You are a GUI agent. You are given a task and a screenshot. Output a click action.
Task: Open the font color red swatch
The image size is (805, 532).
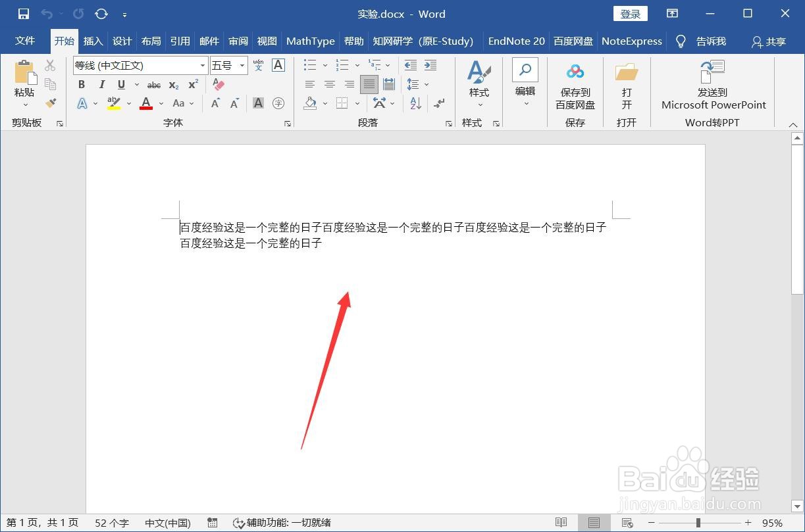click(x=145, y=103)
